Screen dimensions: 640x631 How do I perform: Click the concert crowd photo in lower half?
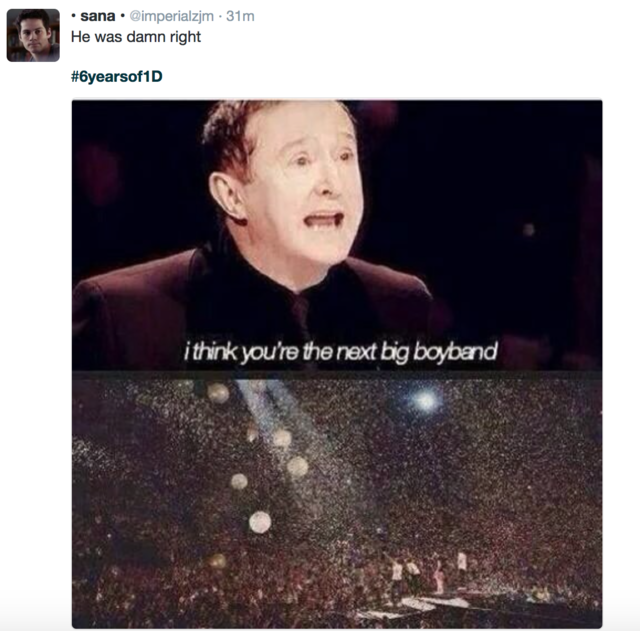point(337,500)
